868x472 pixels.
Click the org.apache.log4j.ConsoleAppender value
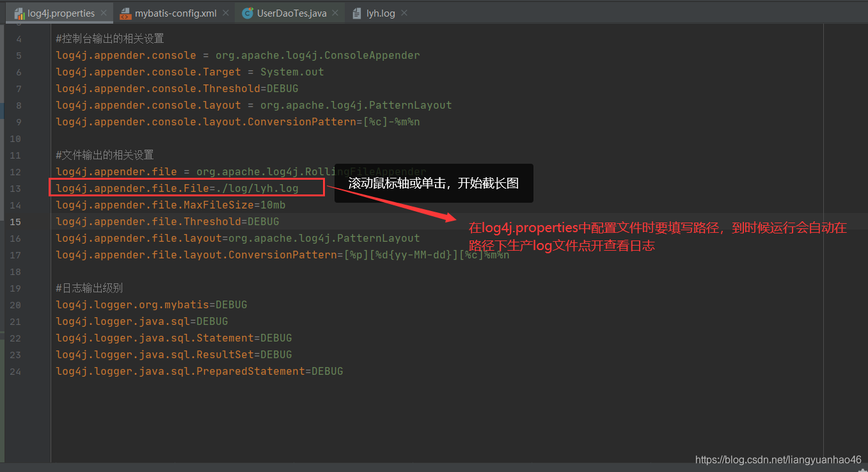[318, 56]
